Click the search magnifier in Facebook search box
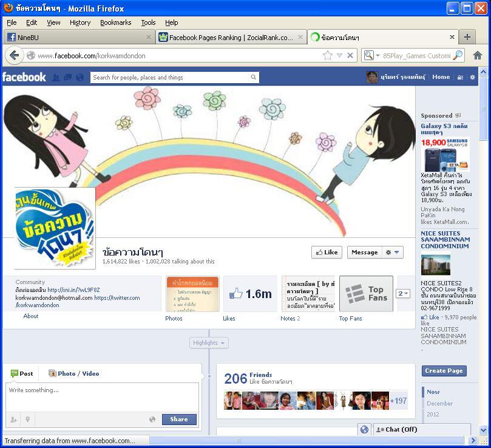 pyautogui.click(x=253, y=78)
